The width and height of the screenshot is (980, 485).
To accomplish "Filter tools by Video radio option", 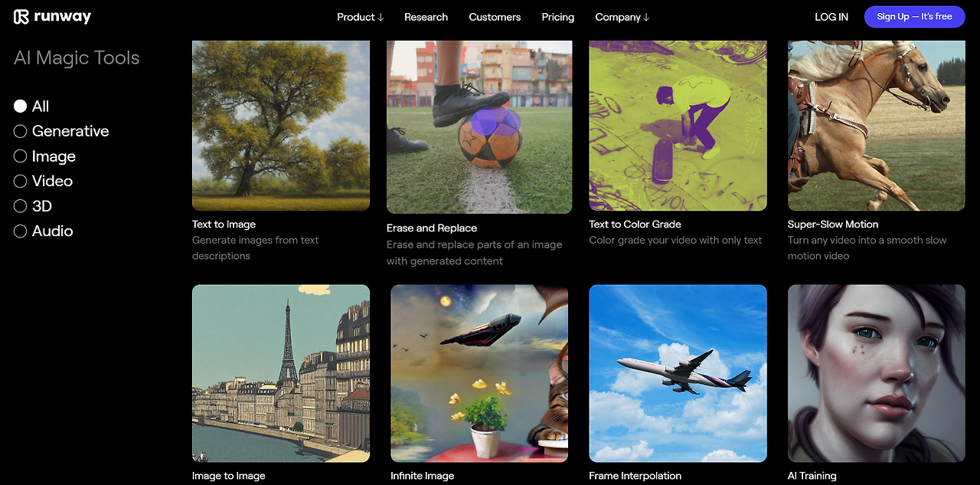I will (x=20, y=181).
